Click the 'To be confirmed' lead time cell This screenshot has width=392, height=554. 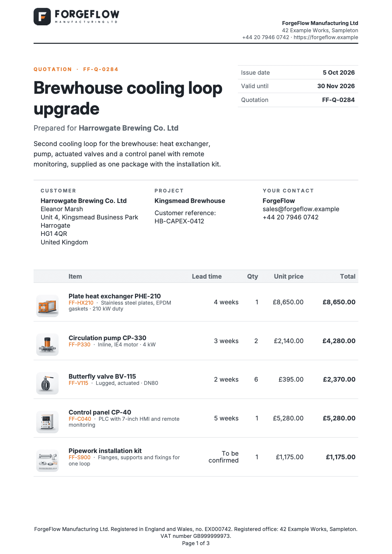pyautogui.click(x=223, y=457)
